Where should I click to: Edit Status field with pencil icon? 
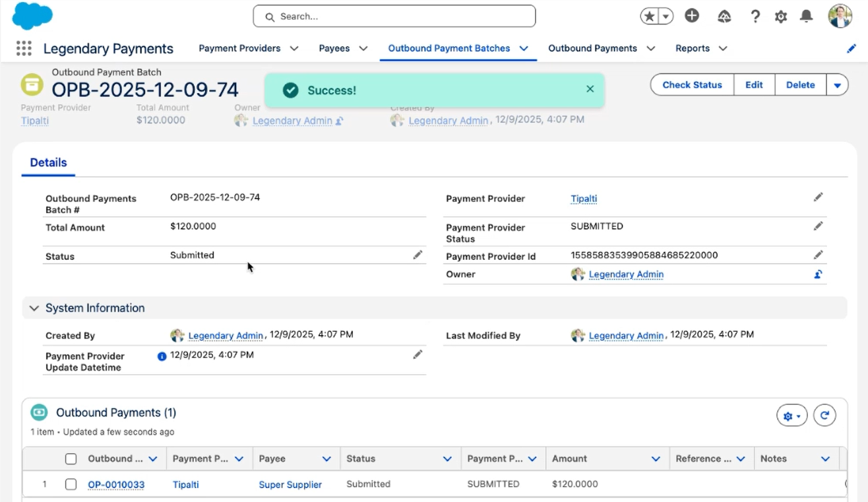pos(418,255)
